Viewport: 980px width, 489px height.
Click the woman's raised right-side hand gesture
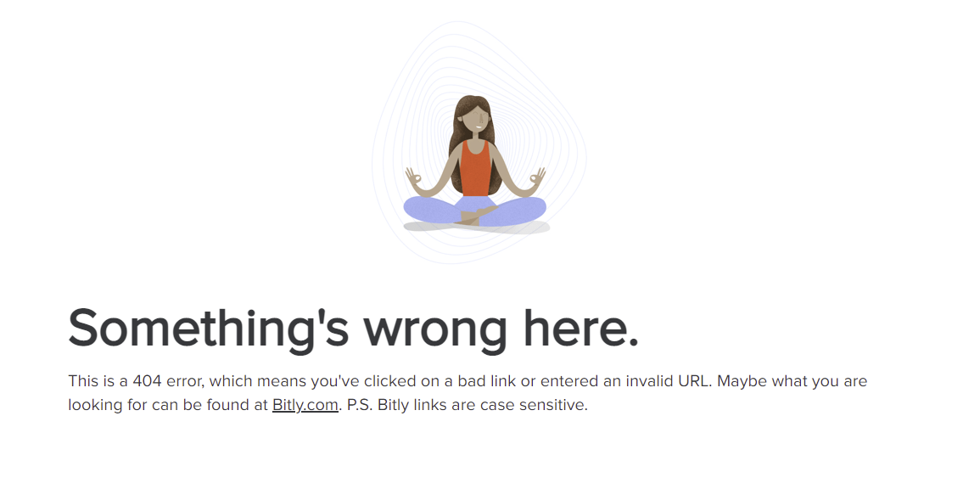click(x=537, y=177)
